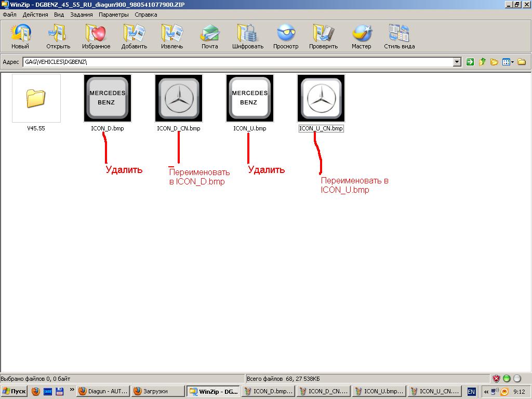Open the view mode dropdown icon
532x399 pixels.
[x=508, y=62]
